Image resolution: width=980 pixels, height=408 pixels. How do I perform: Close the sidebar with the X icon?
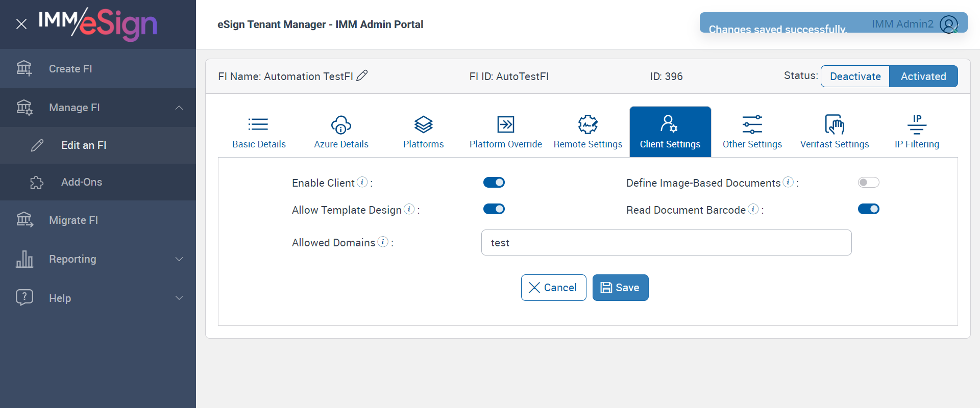pyautogui.click(x=21, y=24)
